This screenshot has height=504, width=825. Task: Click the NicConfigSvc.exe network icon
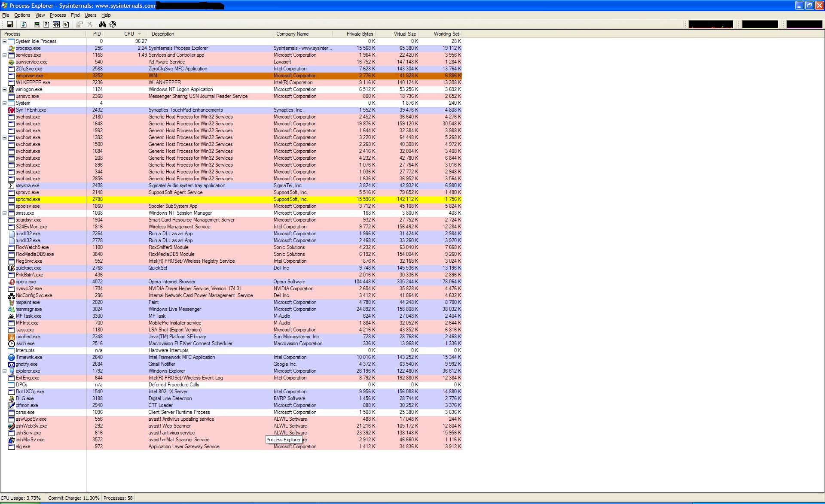pos(12,295)
